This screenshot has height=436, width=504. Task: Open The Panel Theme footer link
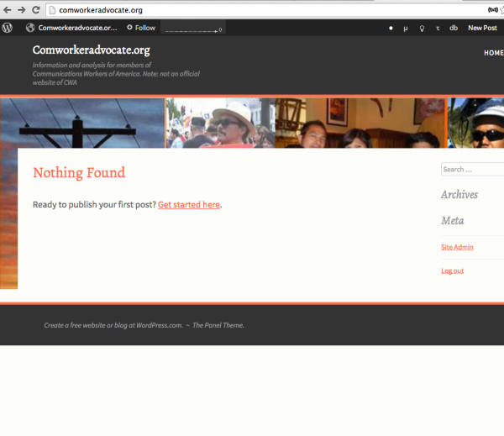(x=218, y=325)
